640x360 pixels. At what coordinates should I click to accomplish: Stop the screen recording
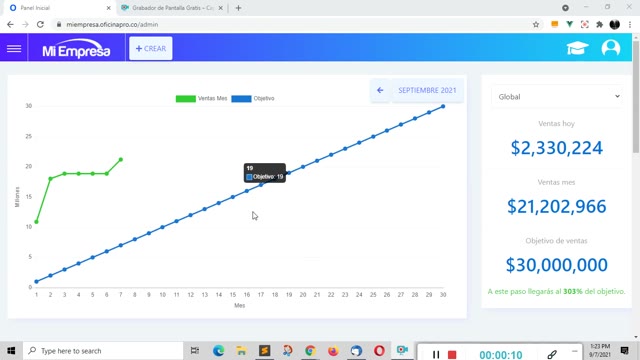[x=452, y=354]
